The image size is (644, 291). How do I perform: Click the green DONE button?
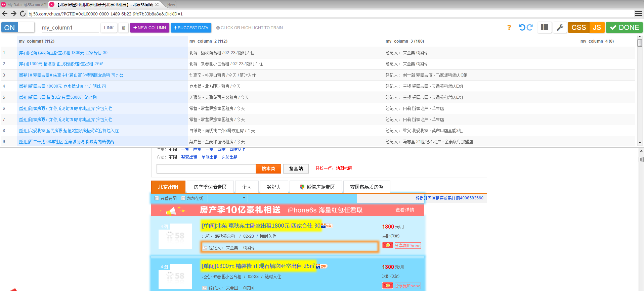pos(624,28)
